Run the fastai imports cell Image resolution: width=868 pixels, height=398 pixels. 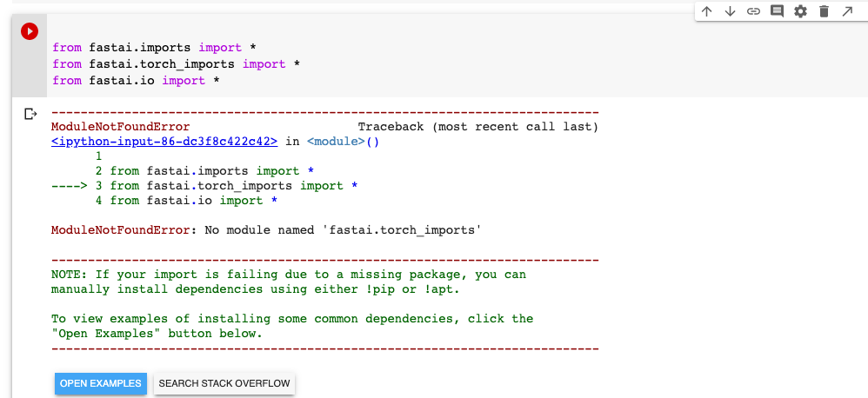(30, 31)
